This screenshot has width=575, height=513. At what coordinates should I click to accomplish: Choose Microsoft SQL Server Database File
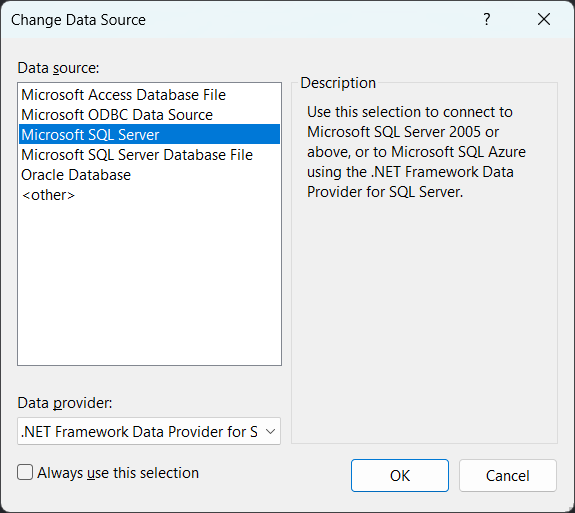149,154
